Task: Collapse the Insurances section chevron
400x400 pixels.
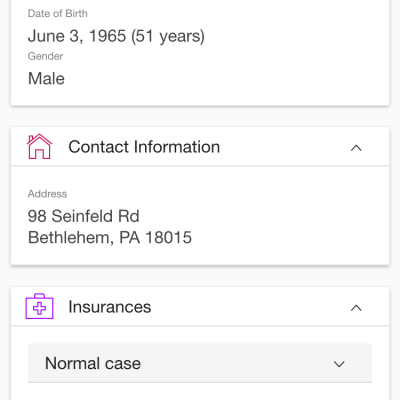Action: tap(356, 308)
